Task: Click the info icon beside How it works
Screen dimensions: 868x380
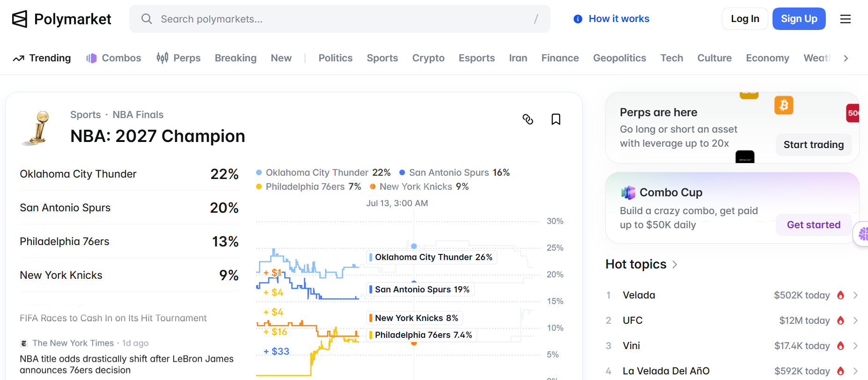Action: tap(578, 19)
